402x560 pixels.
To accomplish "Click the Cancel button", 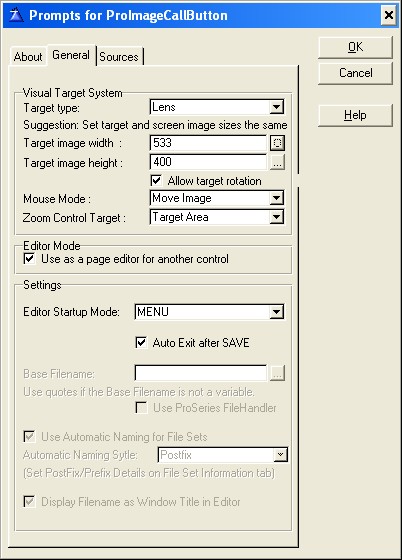I will (355, 73).
